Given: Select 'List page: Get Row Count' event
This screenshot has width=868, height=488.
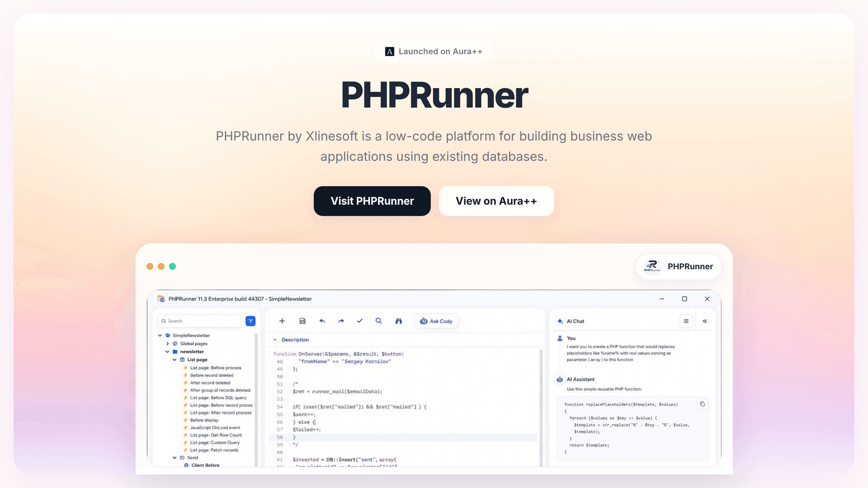Looking at the screenshot, I should click(216, 435).
